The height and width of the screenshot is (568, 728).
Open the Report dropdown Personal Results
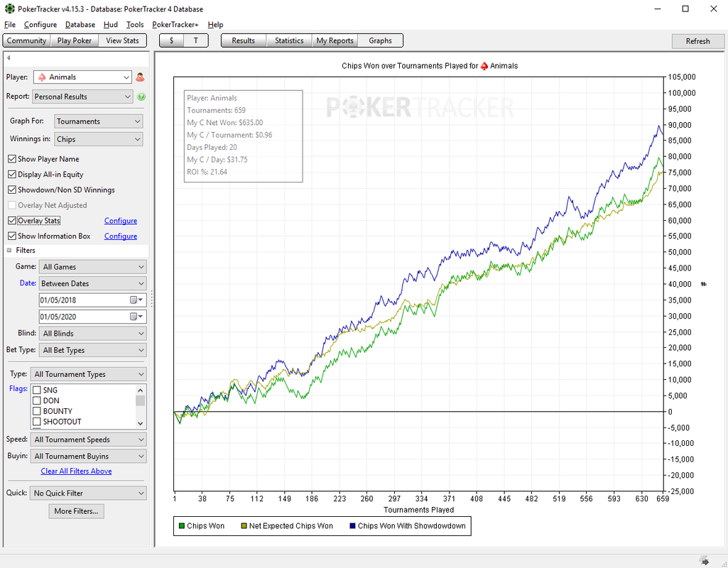point(82,97)
